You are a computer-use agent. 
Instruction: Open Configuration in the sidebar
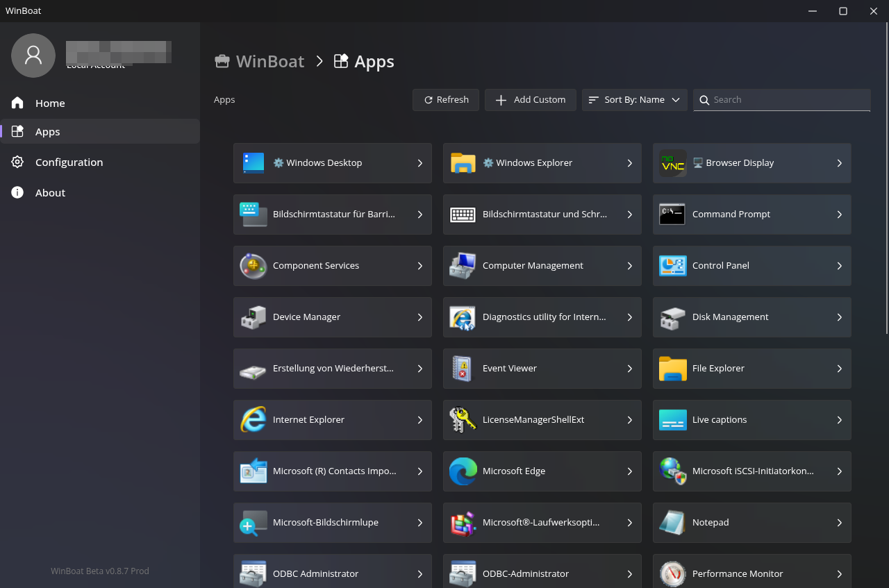tap(69, 162)
